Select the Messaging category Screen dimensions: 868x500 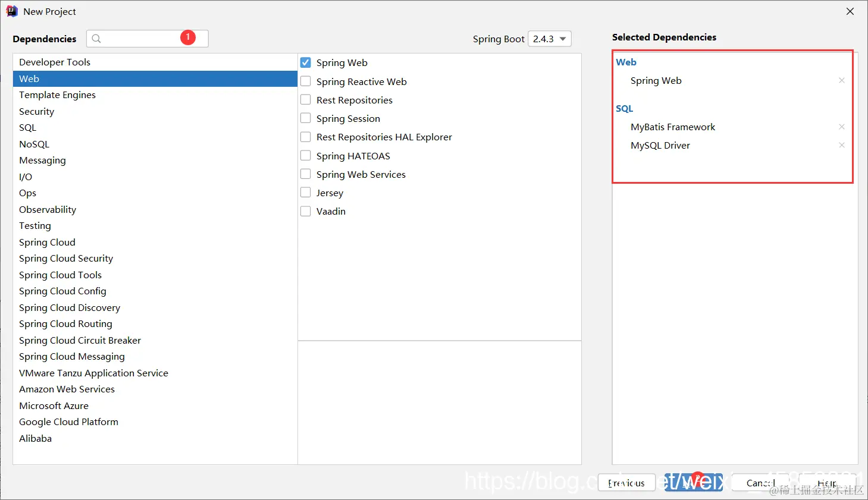[x=155, y=161]
